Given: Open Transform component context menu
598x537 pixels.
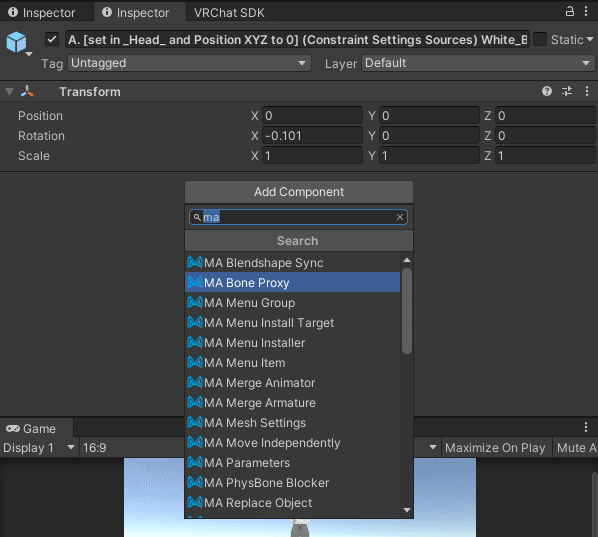Looking at the screenshot, I should 587,91.
